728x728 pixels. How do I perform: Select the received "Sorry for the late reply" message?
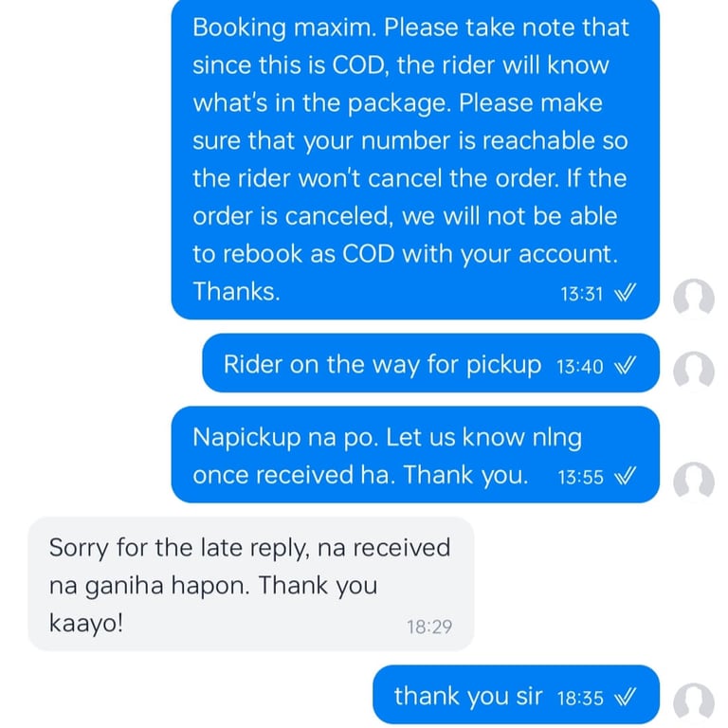(250, 584)
